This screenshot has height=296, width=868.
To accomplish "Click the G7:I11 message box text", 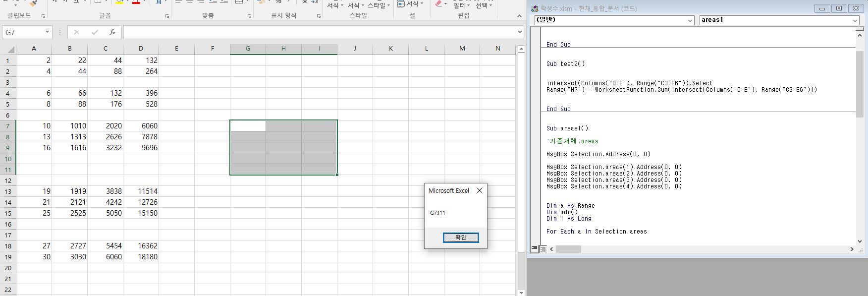I will [x=437, y=213].
